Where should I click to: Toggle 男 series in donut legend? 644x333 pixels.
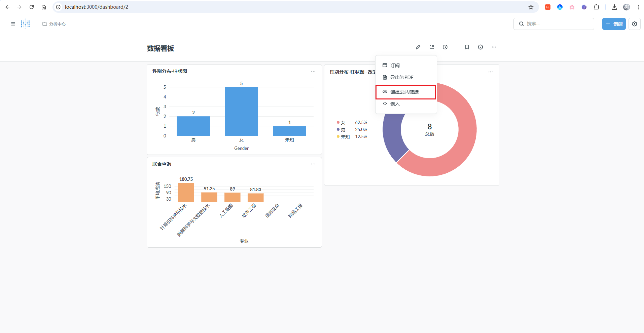click(343, 130)
